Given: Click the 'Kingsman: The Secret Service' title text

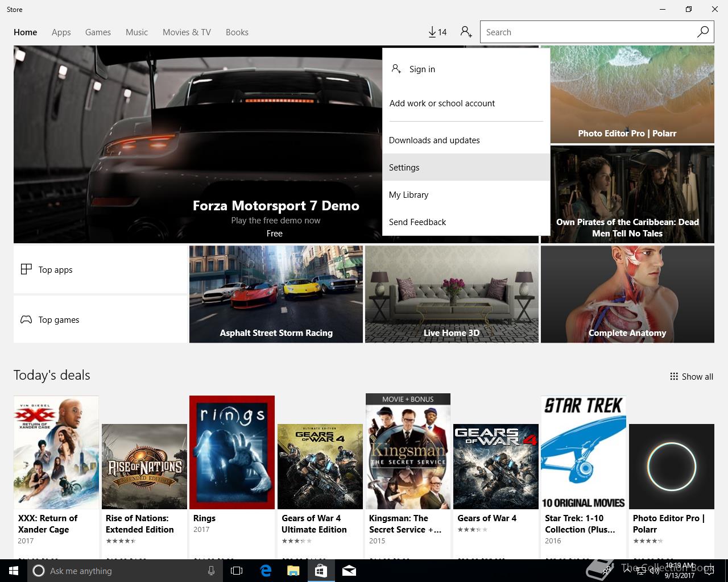Looking at the screenshot, I should tap(405, 523).
